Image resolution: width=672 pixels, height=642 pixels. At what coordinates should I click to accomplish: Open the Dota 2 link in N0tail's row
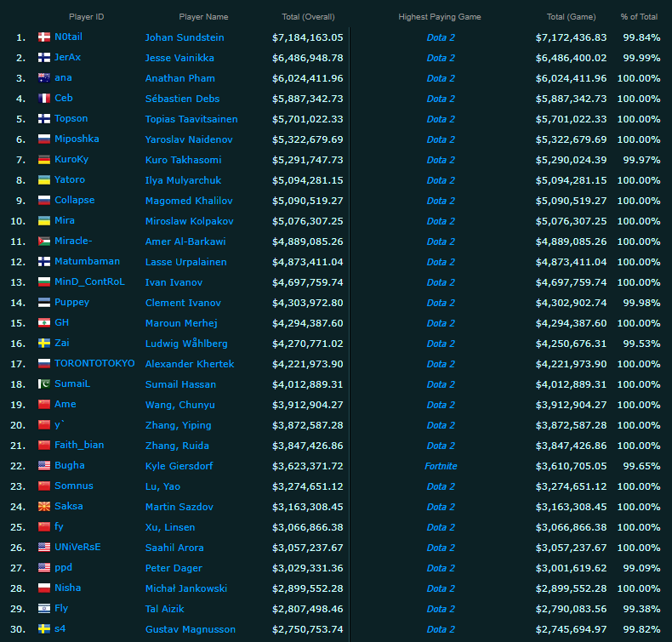point(441,37)
